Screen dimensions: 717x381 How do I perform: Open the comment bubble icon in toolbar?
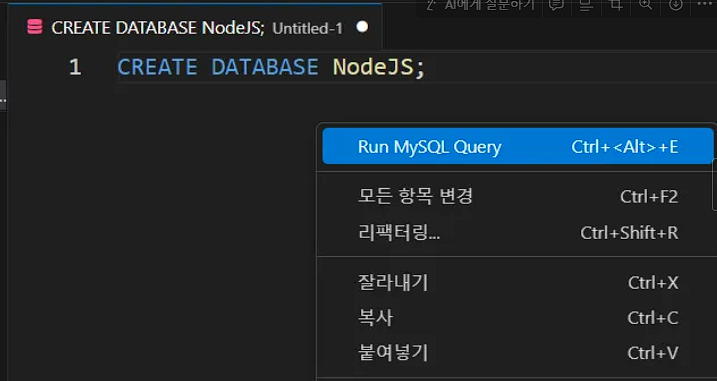pos(556,5)
